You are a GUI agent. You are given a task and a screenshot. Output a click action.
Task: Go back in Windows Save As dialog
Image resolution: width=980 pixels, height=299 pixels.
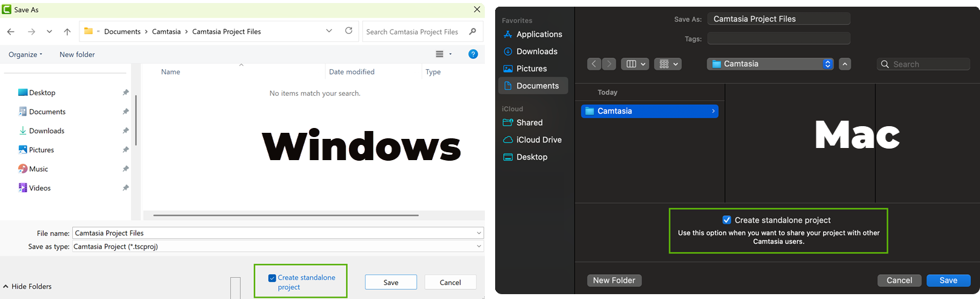click(11, 32)
